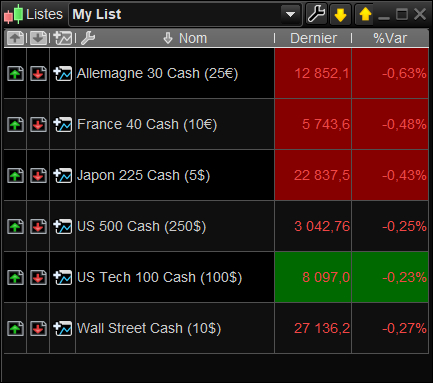433x383 pixels.
Task: Open new chart for US 500 Cash
Action: 63,227
